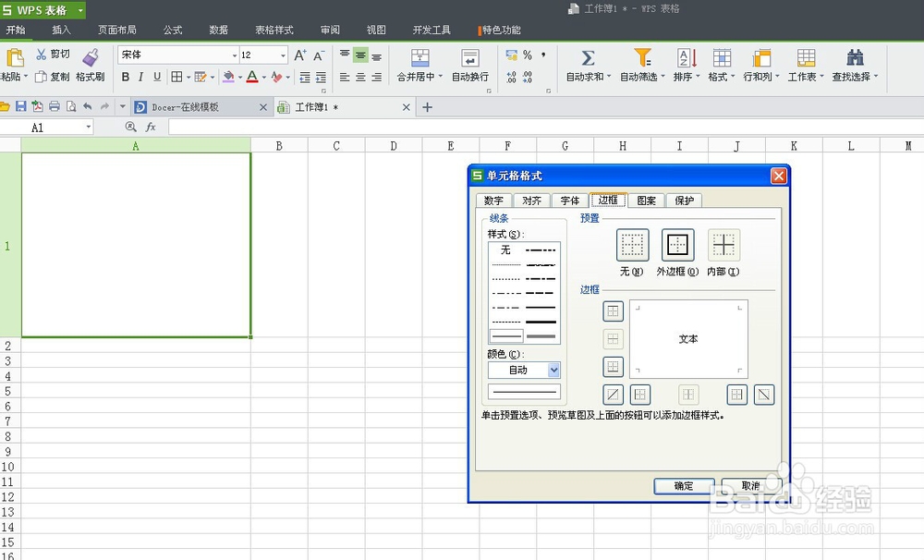The image size is (924, 560).
Task: Open the 颜色 自动 color dropdown
Action: (x=553, y=371)
